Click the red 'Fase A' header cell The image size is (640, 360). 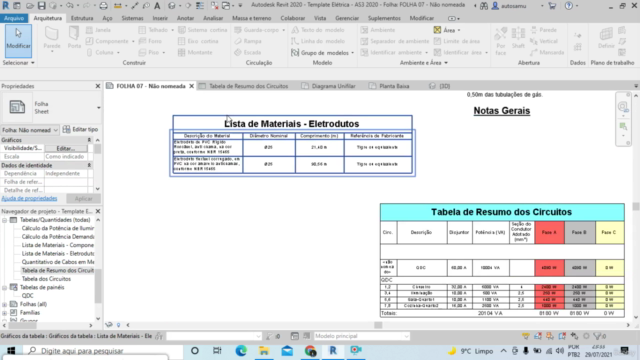tap(549, 233)
